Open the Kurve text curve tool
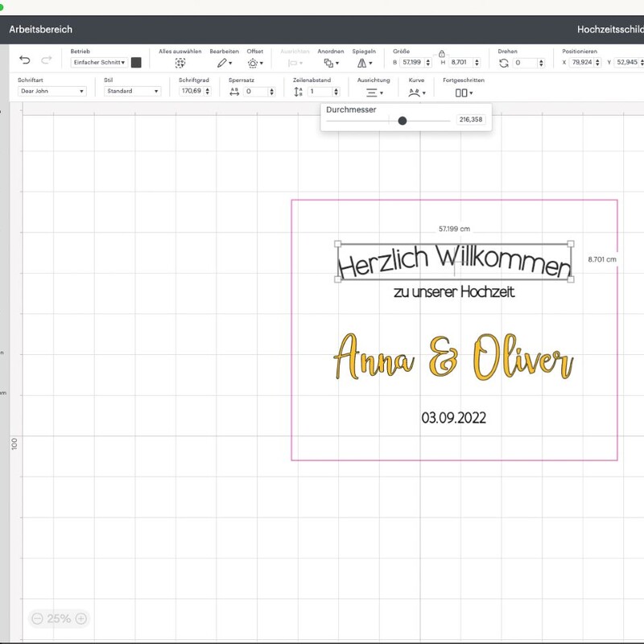 417,93
